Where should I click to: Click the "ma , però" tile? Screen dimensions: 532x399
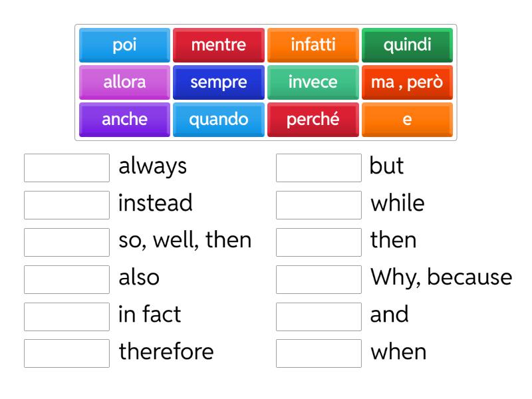(x=407, y=82)
